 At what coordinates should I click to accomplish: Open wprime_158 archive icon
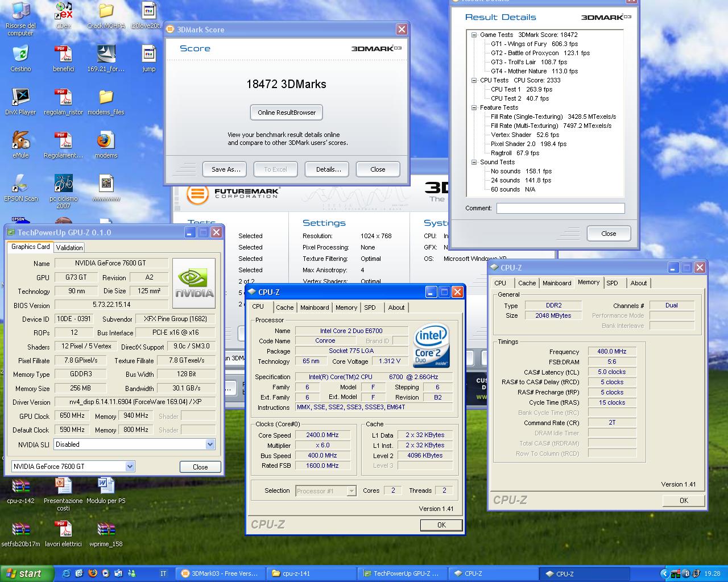[x=106, y=534]
